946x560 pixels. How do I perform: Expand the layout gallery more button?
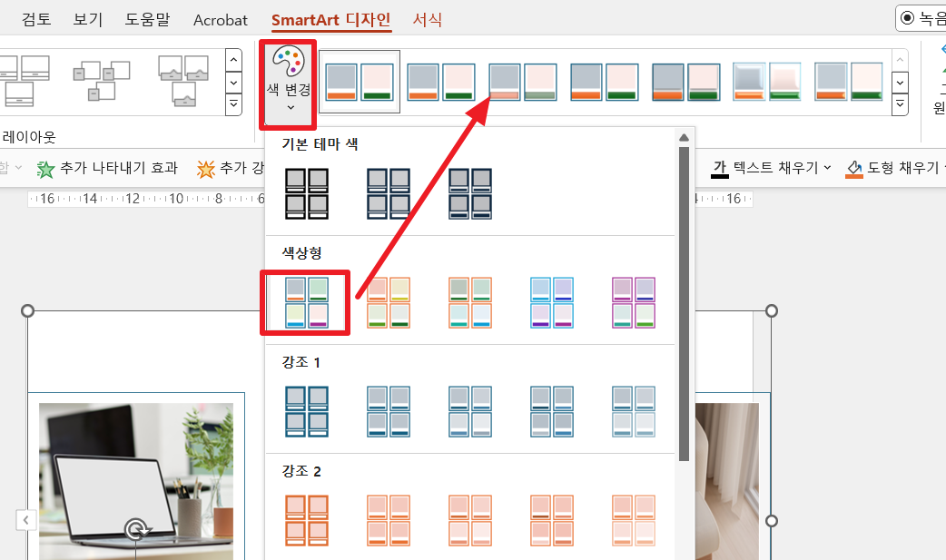coord(233,105)
